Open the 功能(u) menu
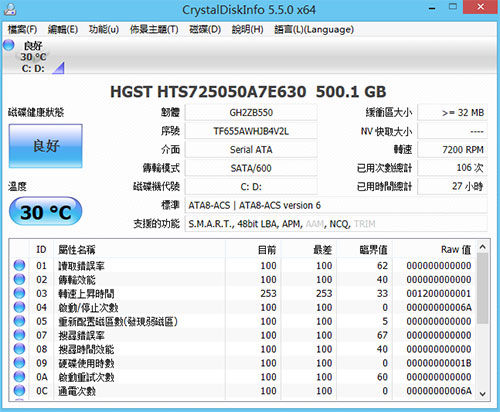This screenshot has height=412, width=500. 104,30
